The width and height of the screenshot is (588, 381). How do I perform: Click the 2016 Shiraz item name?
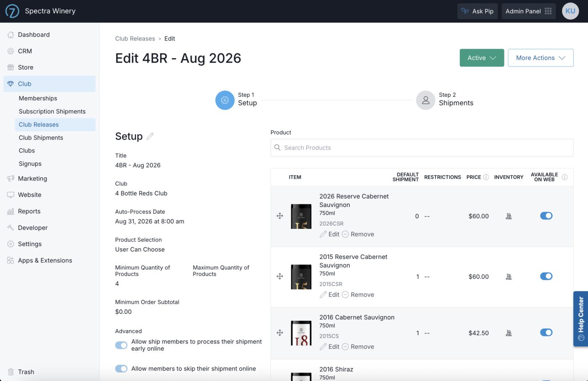tap(336, 369)
